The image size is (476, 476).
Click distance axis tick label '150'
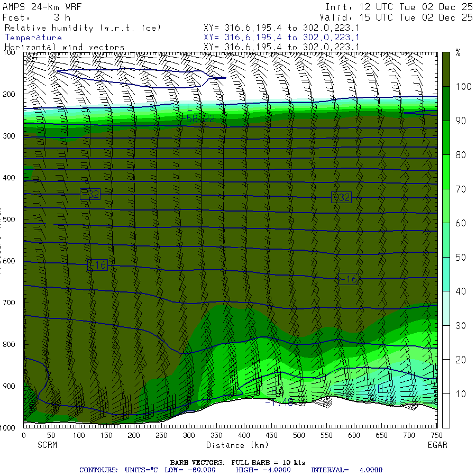coord(106,435)
